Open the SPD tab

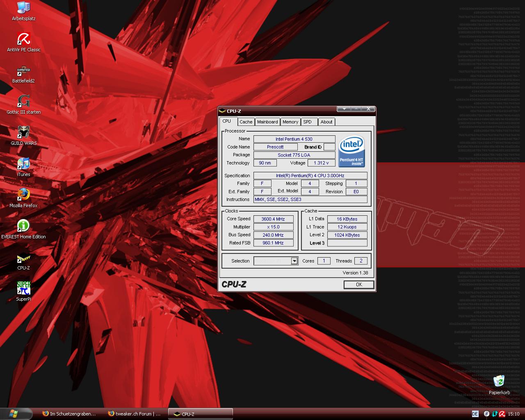(x=307, y=122)
